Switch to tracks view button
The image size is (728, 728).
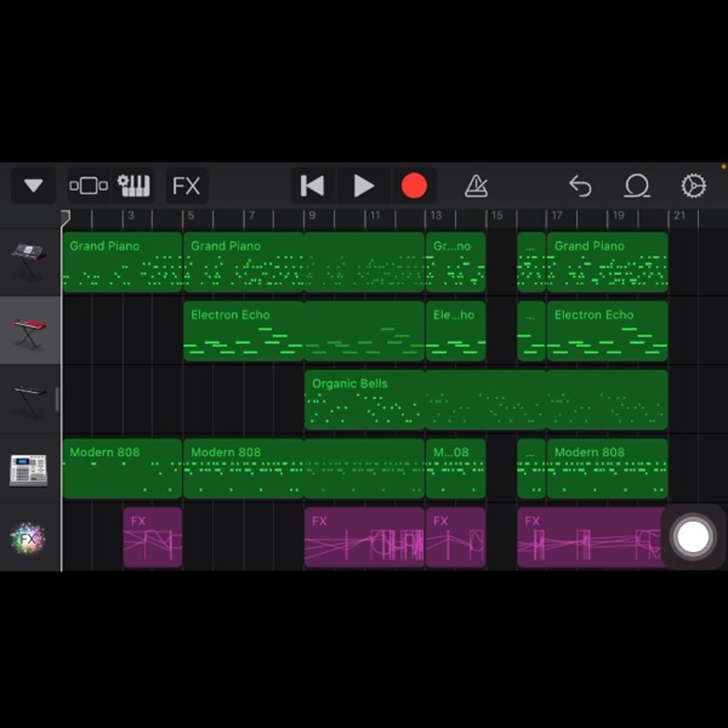point(88,186)
